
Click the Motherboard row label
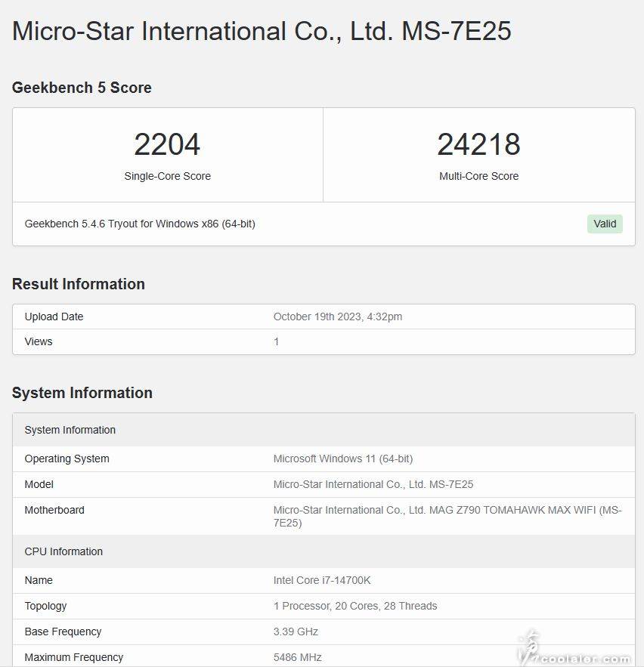coord(54,510)
